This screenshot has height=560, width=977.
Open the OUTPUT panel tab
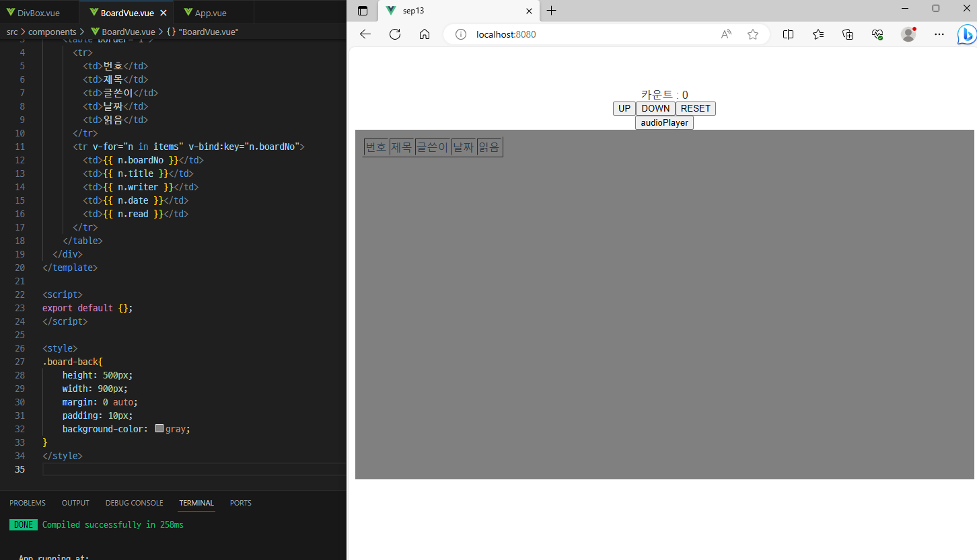click(x=75, y=503)
